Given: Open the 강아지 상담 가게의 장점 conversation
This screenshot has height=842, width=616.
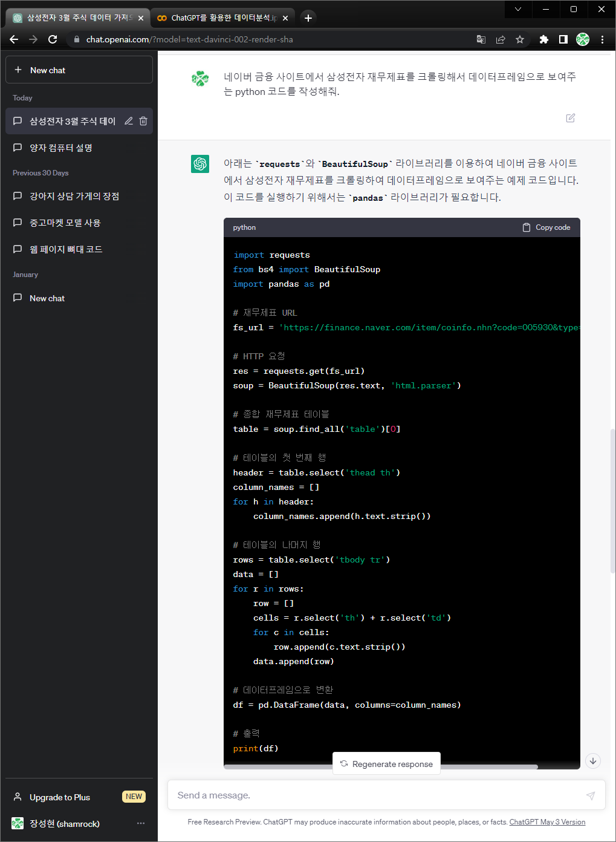Looking at the screenshot, I should click(x=79, y=196).
